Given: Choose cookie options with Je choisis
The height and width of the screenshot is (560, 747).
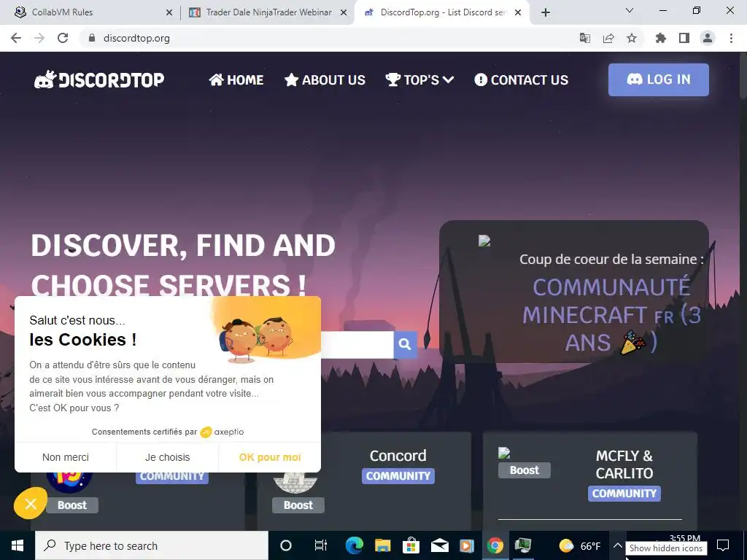Looking at the screenshot, I should coord(168,457).
